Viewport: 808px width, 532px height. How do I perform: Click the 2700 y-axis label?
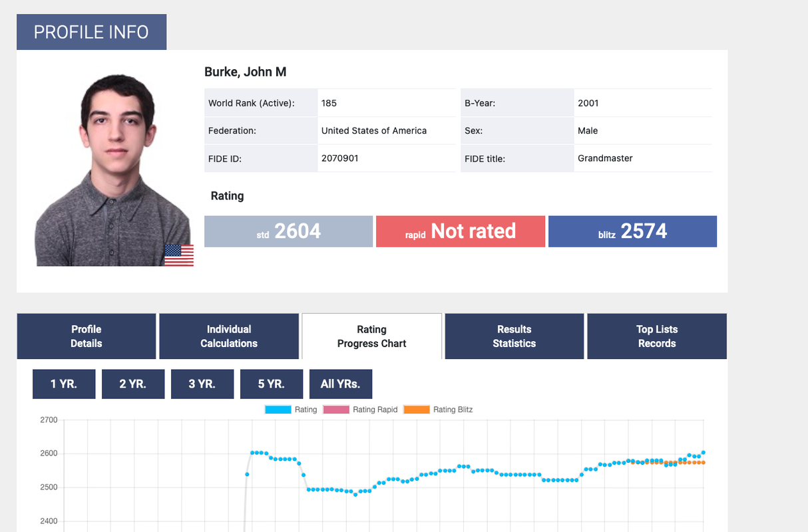(49, 420)
